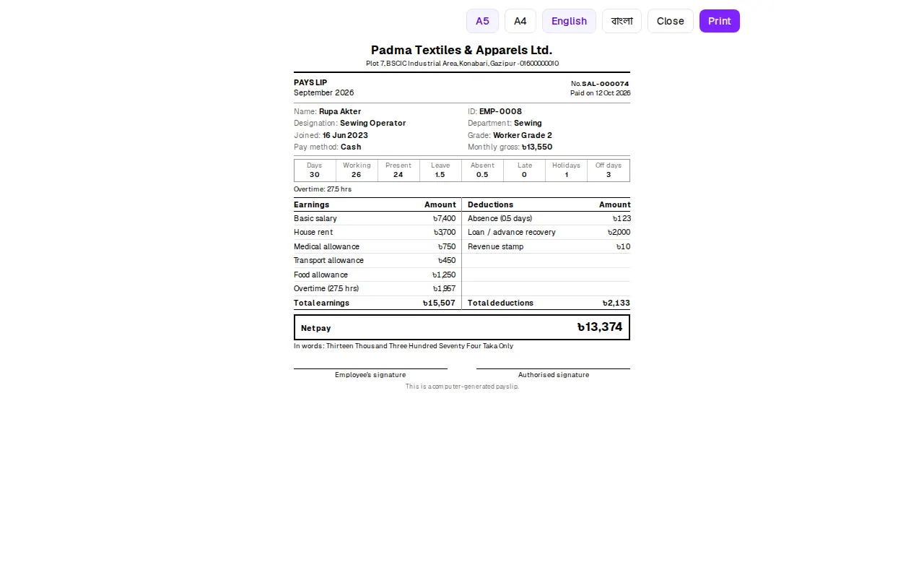
Task: Click monthly gross ৳13,550
Action: [x=537, y=147]
